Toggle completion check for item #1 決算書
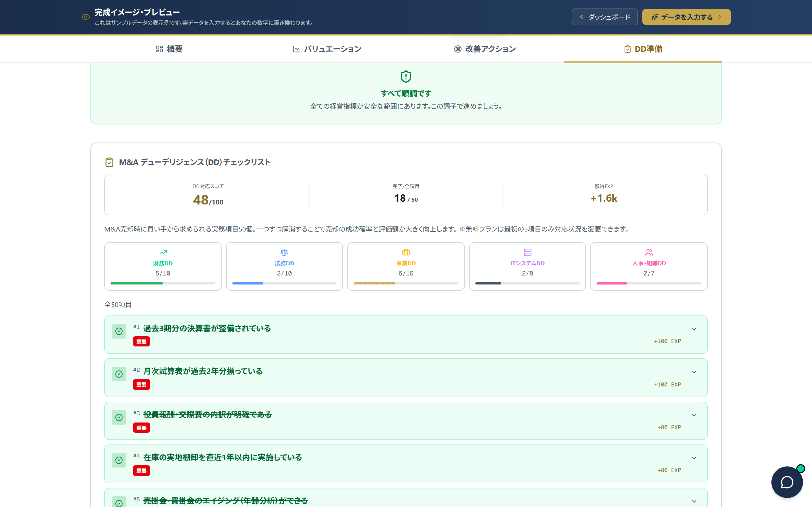Image resolution: width=812 pixels, height=507 pixels. click(x=119, y=331)
